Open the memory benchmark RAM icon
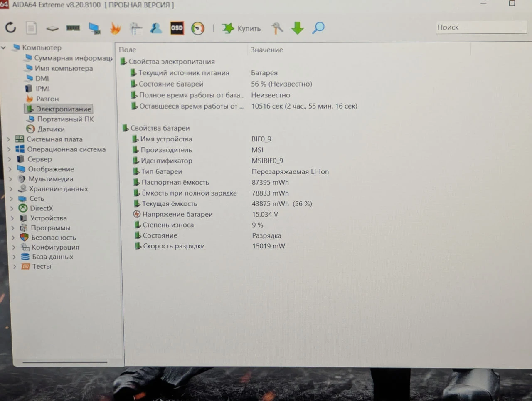 pyautogui.click(x=73, y=28)
